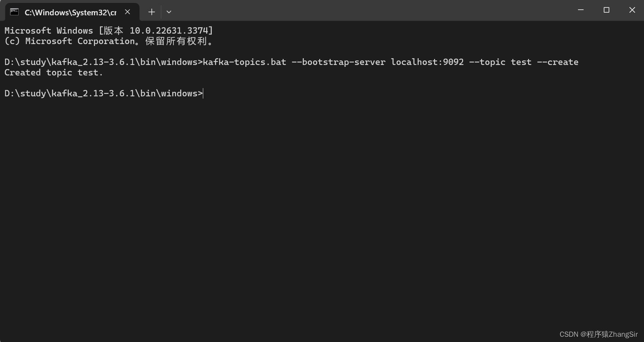644x342 pixels.
Task: Click the cmd icon in the tab
Action: pyautogui.click(x=15, y=12)
